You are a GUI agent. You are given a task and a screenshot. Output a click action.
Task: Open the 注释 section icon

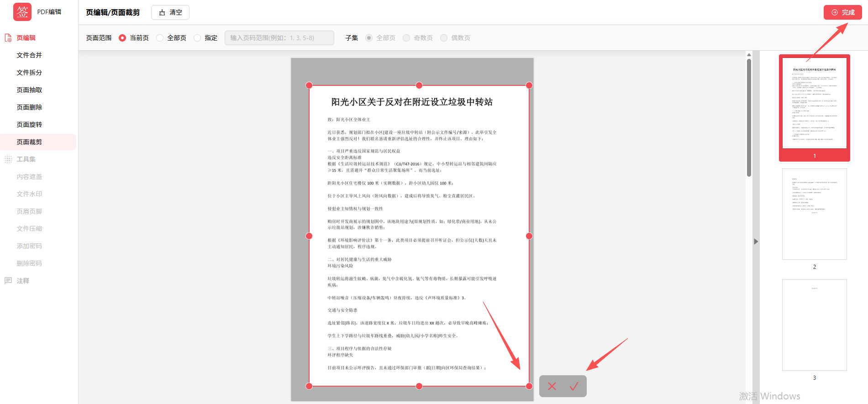coord(8,281)
